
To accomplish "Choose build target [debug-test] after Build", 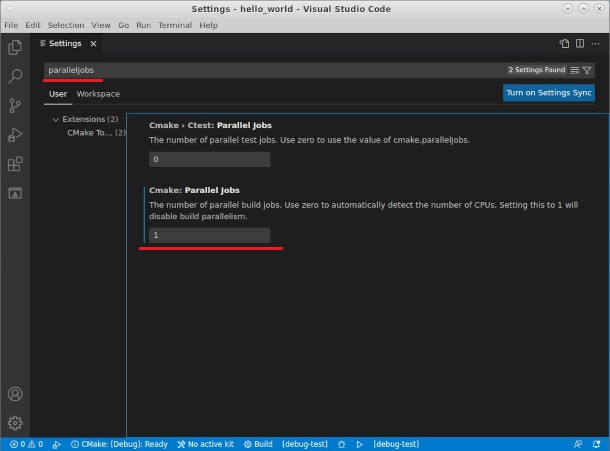I will point(305,444).
